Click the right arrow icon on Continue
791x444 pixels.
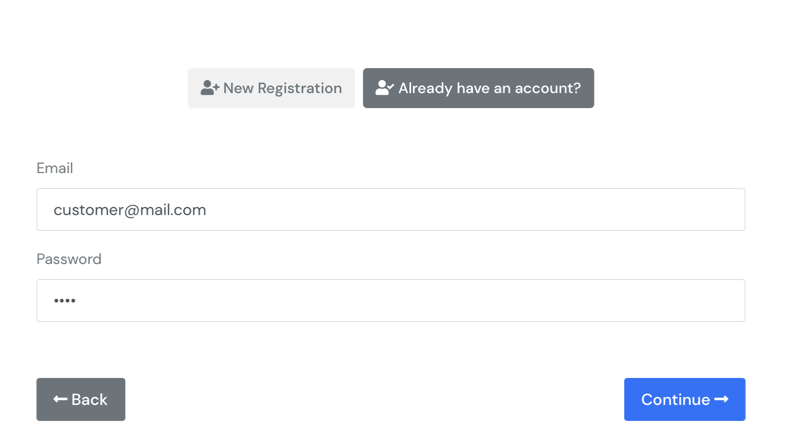[x=722, y=400]
